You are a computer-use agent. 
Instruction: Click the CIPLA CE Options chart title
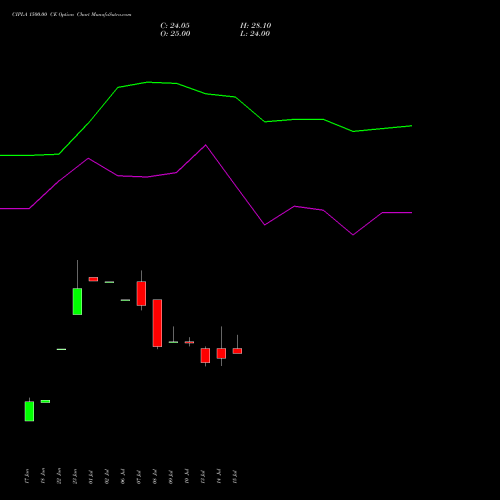pos(72,14)
